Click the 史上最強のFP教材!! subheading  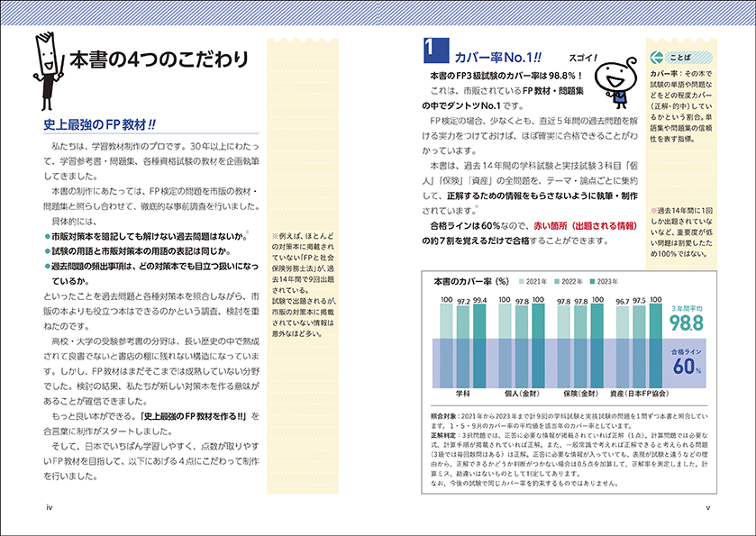(99, 125)
